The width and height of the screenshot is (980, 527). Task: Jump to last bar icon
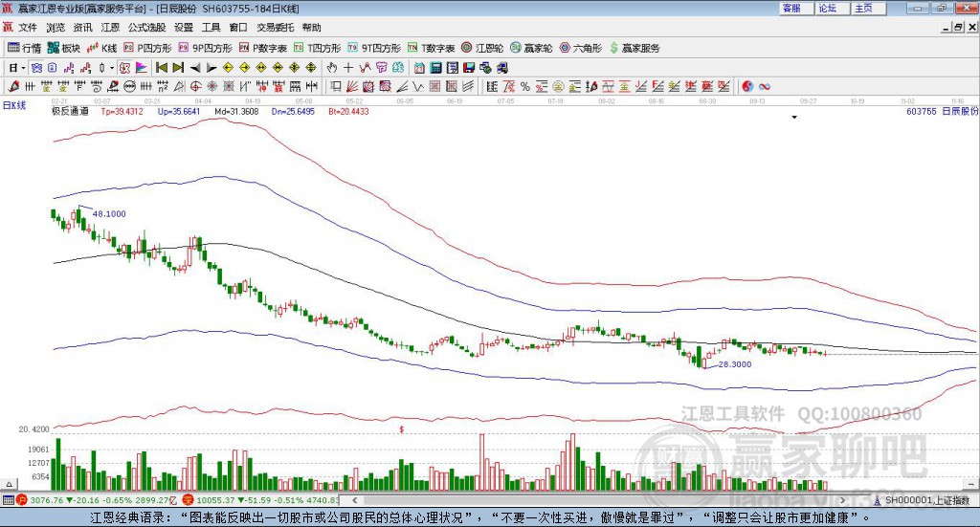click(x=177, y=68)
